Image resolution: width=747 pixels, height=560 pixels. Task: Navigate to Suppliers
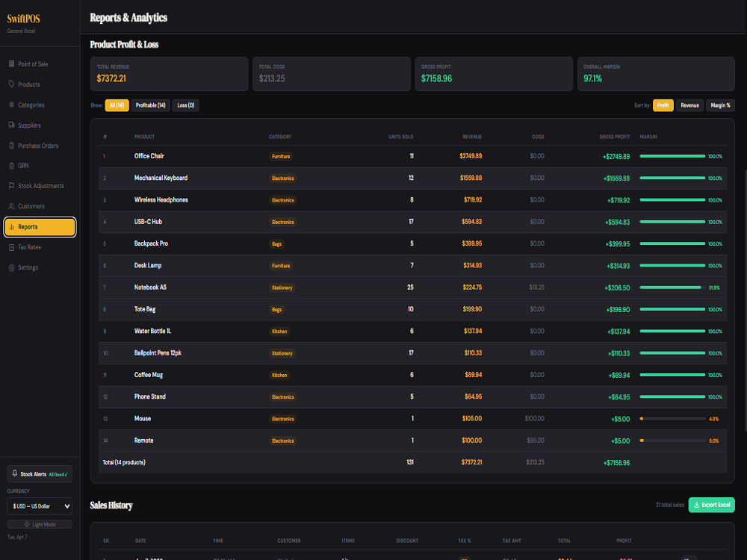(x=40, y=125)
